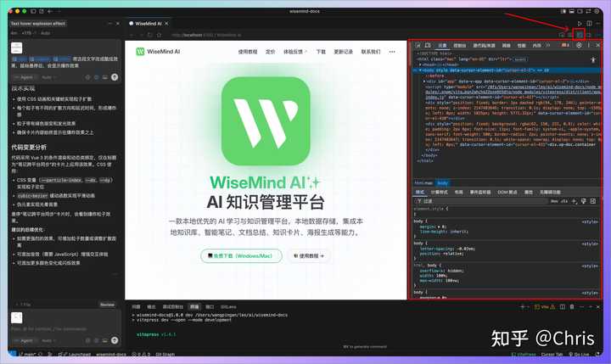The height and width of the screenshot is (364, 611).
Task: Switch to the 源代码/来源 Sources tab
Action: (484, 46)
